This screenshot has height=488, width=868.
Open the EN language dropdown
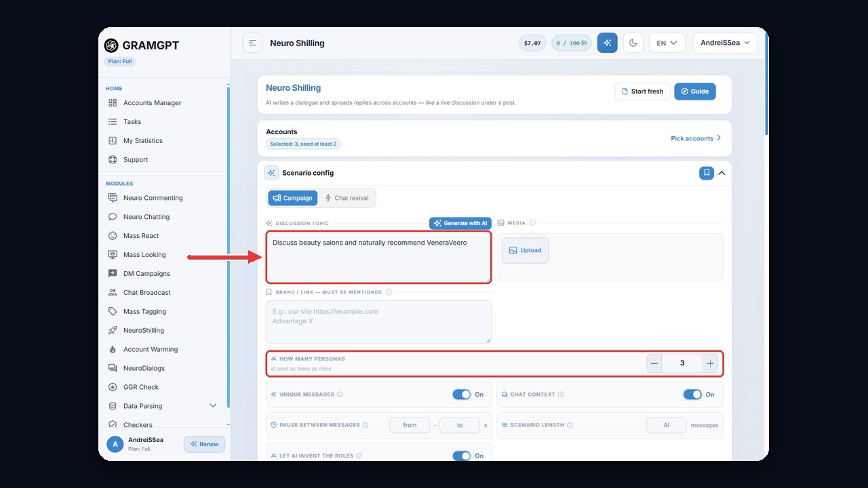click(x=667, y=43)
